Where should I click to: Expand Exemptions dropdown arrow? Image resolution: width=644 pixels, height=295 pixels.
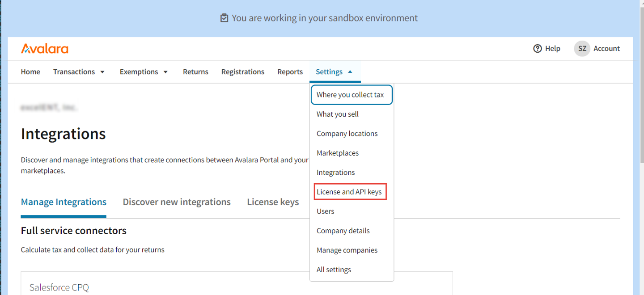tap(165, 72)
